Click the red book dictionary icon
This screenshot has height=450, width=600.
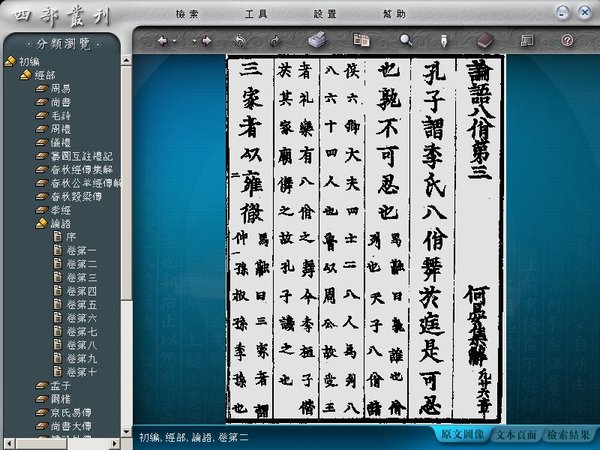click(x=485, y=40)
